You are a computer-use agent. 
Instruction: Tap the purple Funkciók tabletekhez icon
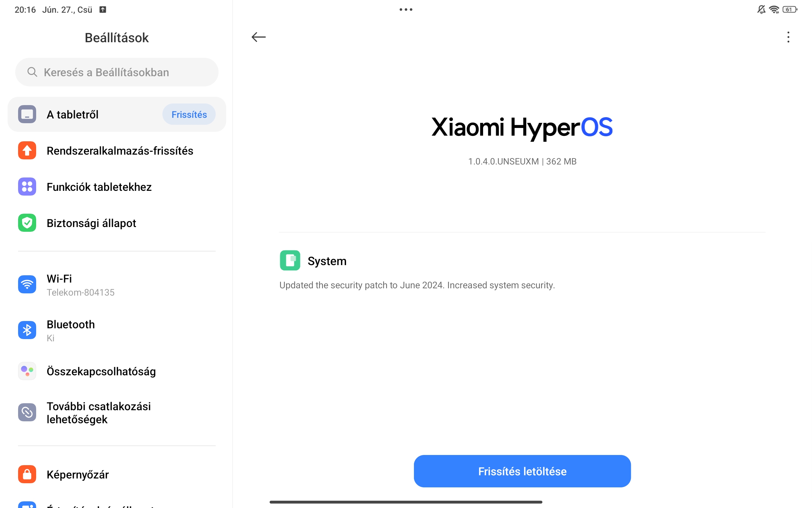tap(27, 187)
